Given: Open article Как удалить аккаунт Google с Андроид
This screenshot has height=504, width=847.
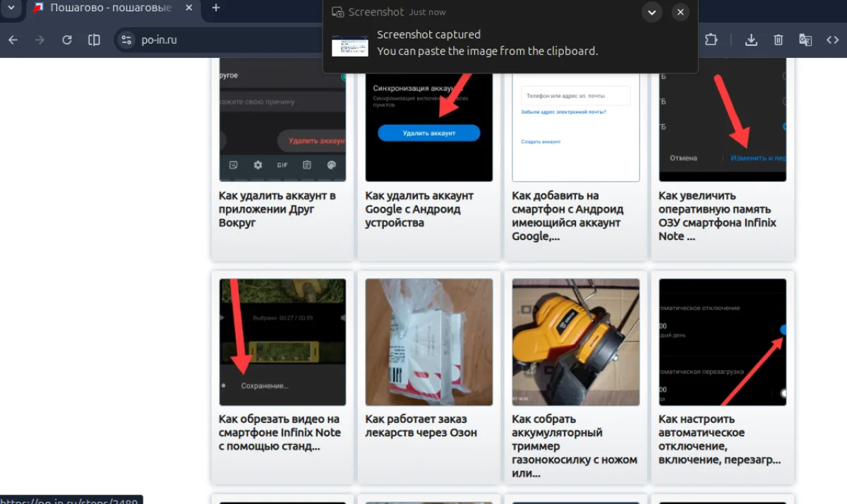Looking at the screenshot, I should click(x=419, y=209).
